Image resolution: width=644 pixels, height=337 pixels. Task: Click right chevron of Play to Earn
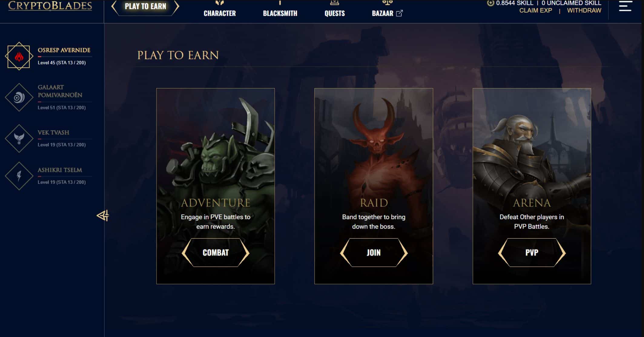point(177,7)
